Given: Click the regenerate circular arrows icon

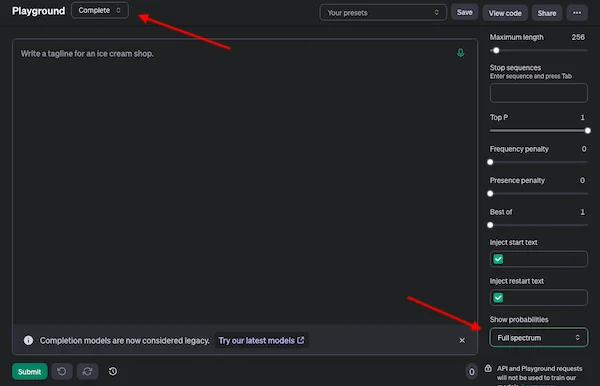Looking at the screenshot, I should point(87,371).
